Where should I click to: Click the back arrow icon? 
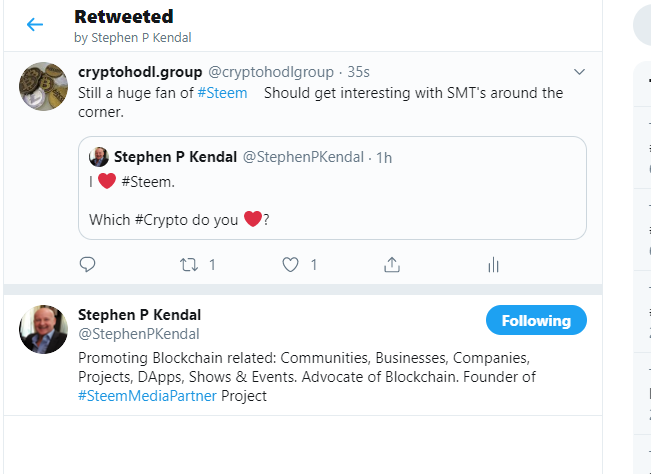(35, 24)
